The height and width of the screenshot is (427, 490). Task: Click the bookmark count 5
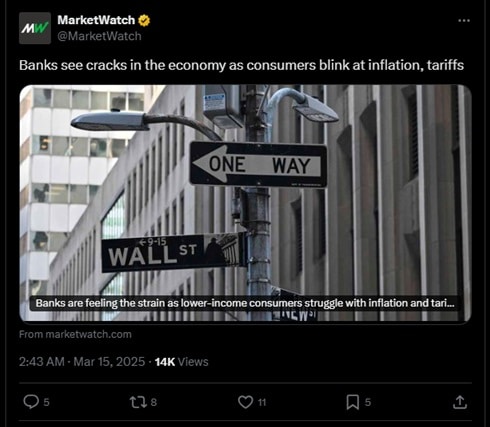(368, 402)
